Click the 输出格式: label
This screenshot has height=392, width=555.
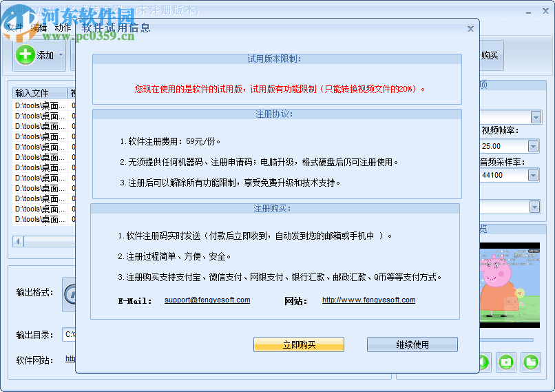tap(34, 293)
